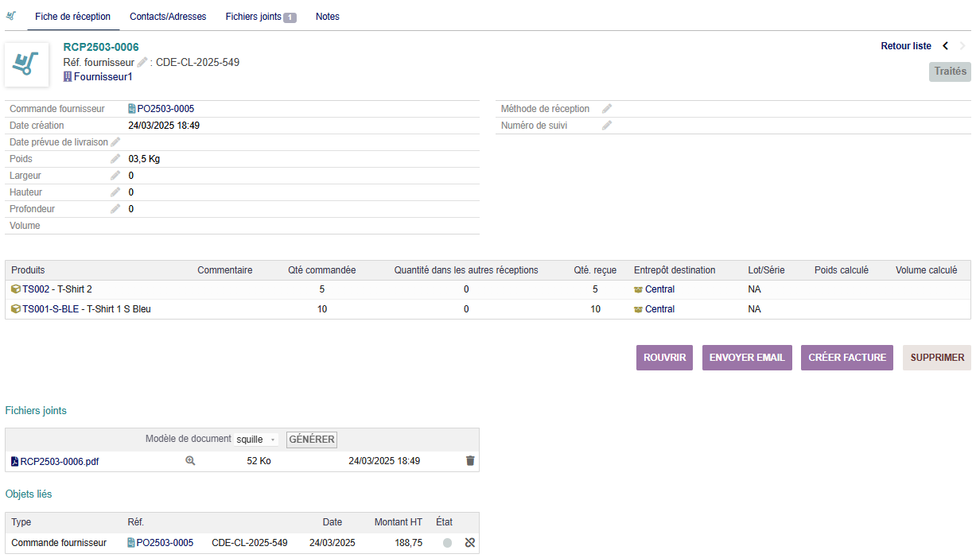The height and width of the screenshot is (558, 980).
Task: Click the ROUVRIR button
Action: click(x=664, y=358)
